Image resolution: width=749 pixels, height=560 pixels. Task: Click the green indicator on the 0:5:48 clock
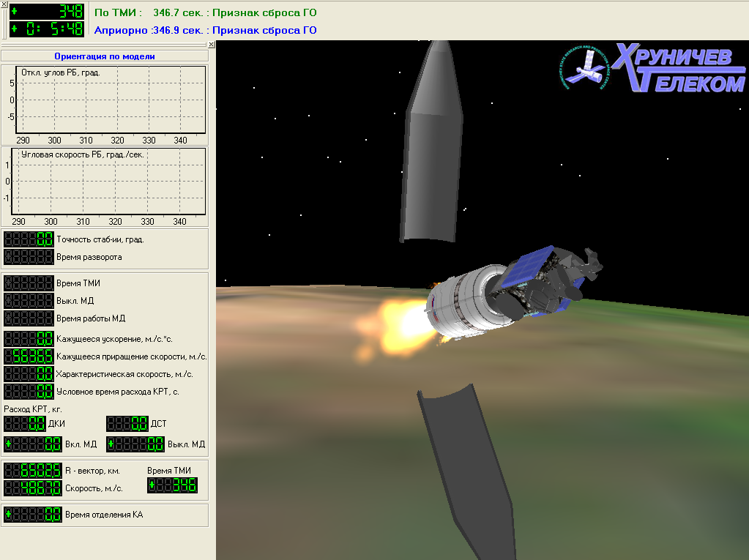[14, 29]
